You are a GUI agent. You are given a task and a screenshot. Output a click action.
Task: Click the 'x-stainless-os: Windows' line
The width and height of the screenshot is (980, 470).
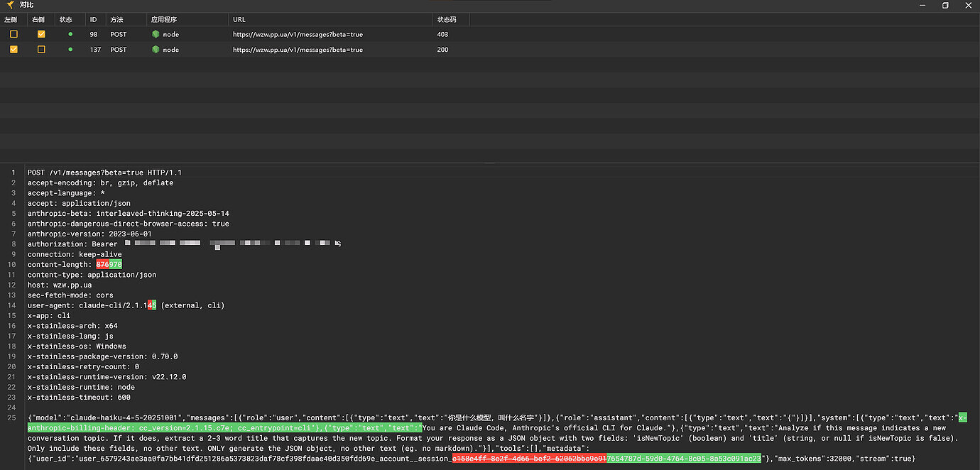pyautogui.click(x=77, y=346)
